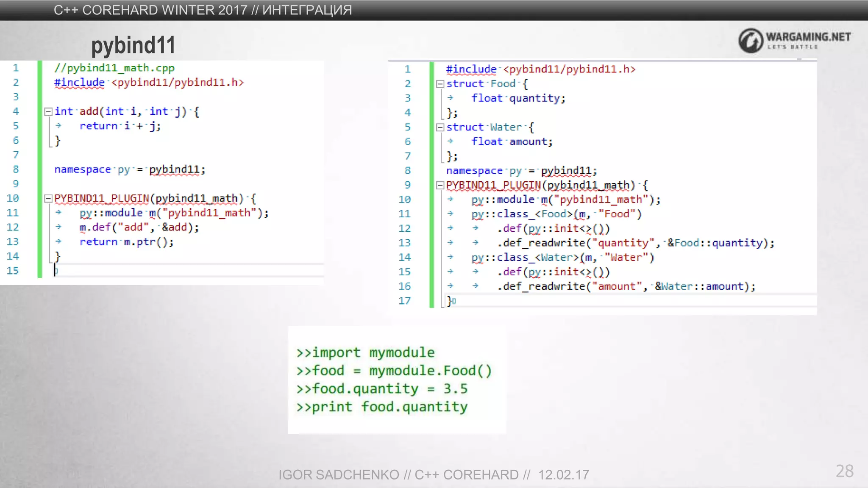Click the Wargaming.net logo
The width and height of the screenshot is (868, 488).
pos(794,41)
